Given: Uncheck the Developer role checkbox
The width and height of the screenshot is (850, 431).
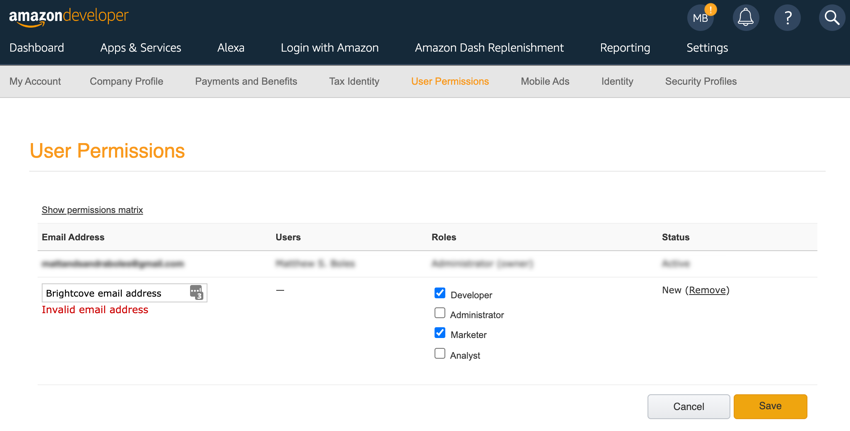Looking at the screenshot, I should tap(440, 293).
